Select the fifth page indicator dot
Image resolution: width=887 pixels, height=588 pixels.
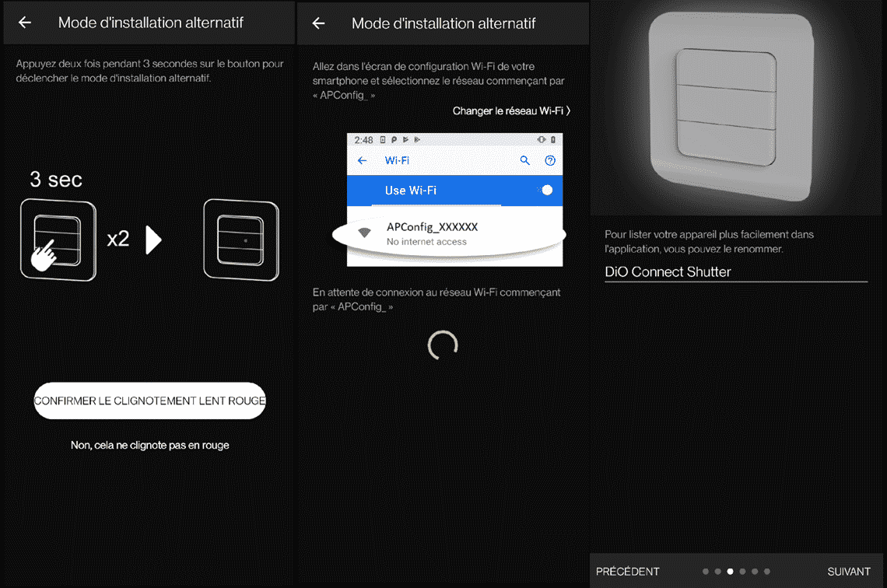755,572
